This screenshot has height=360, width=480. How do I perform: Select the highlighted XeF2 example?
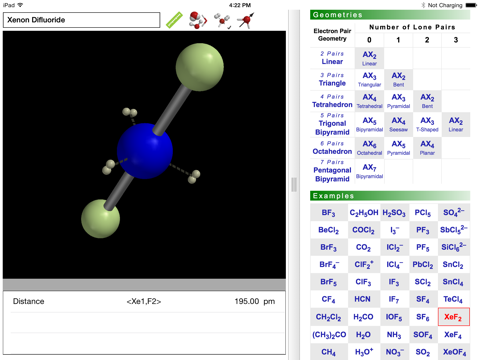click(x=453, y=317)
